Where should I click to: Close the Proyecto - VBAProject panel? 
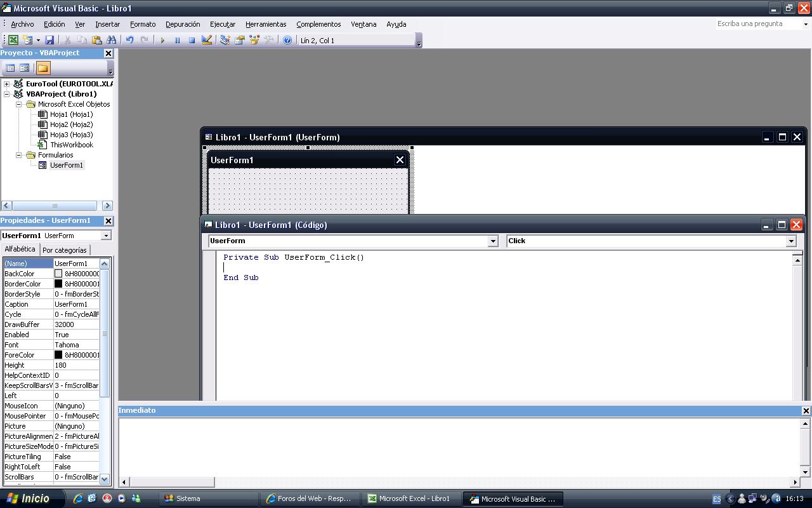(108, 53)
